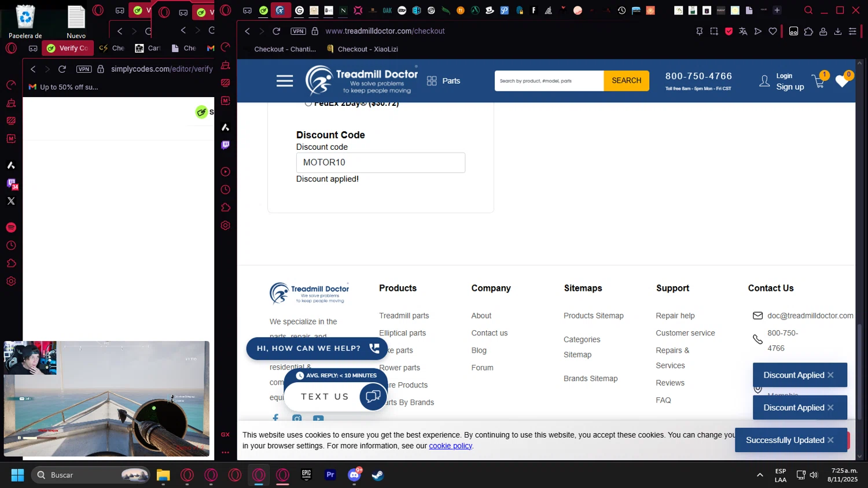Open the history clock in left sidebar

pyautogui.click(x=11, y=246)
